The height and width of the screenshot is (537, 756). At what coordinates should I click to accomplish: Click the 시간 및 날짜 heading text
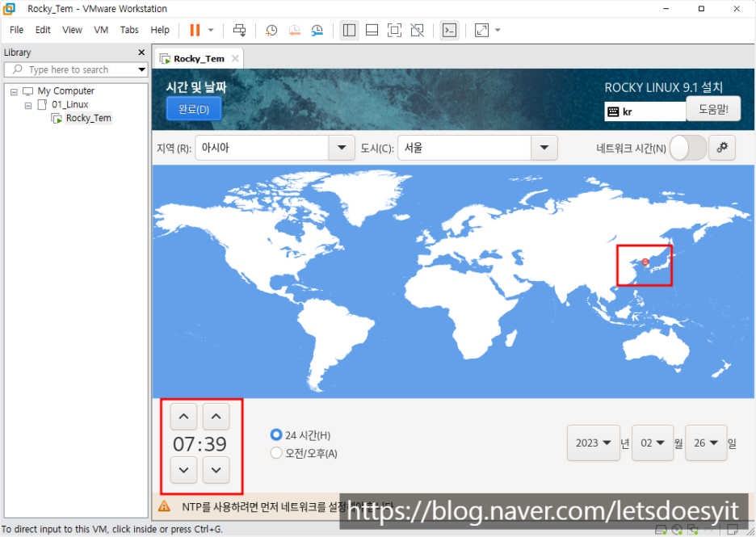[196, 86]
